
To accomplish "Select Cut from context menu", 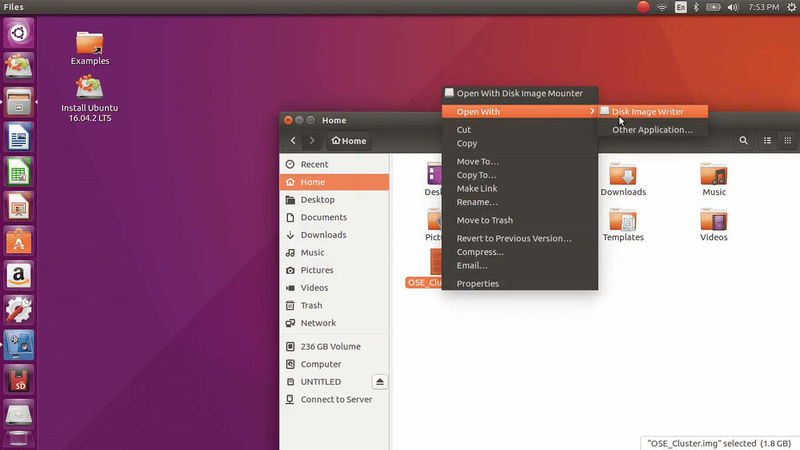I will click(519, 130).
